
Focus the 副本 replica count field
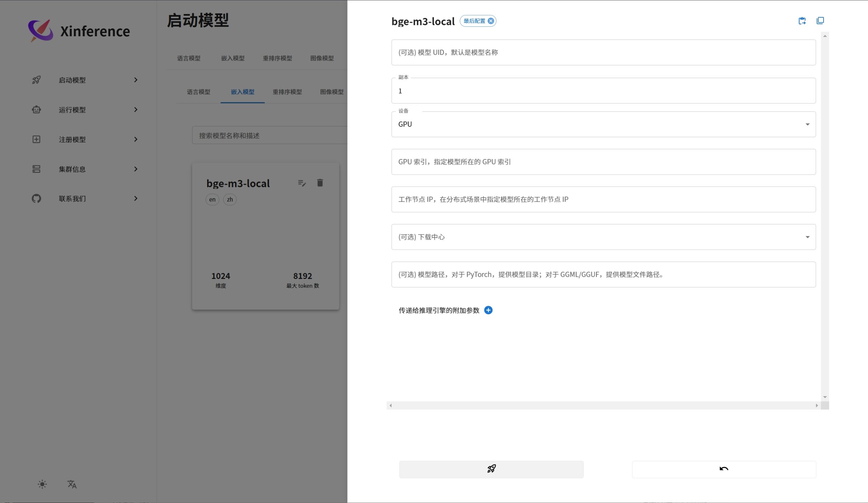(604, 90)
